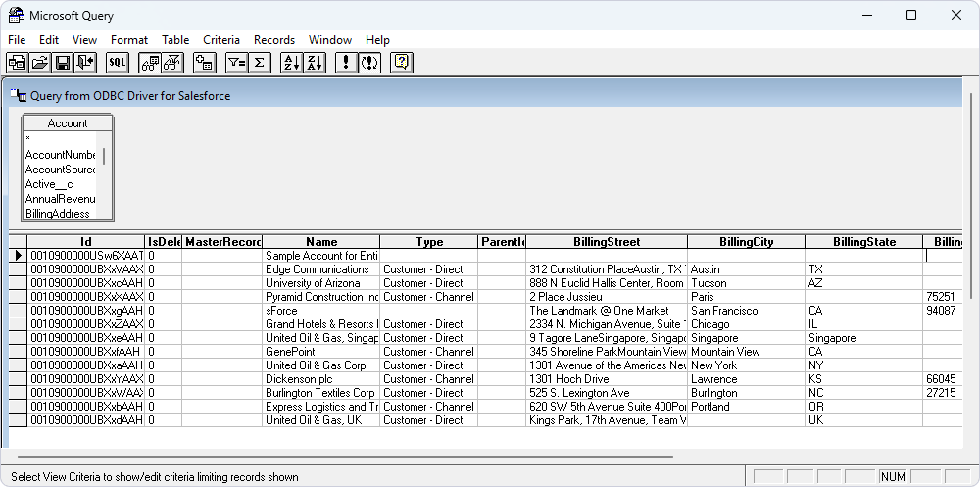Image resolution: width=980 pixels, height=487 pixels.
Task: Click the University of Arizona name cell
Action: (x=321, y=283)
